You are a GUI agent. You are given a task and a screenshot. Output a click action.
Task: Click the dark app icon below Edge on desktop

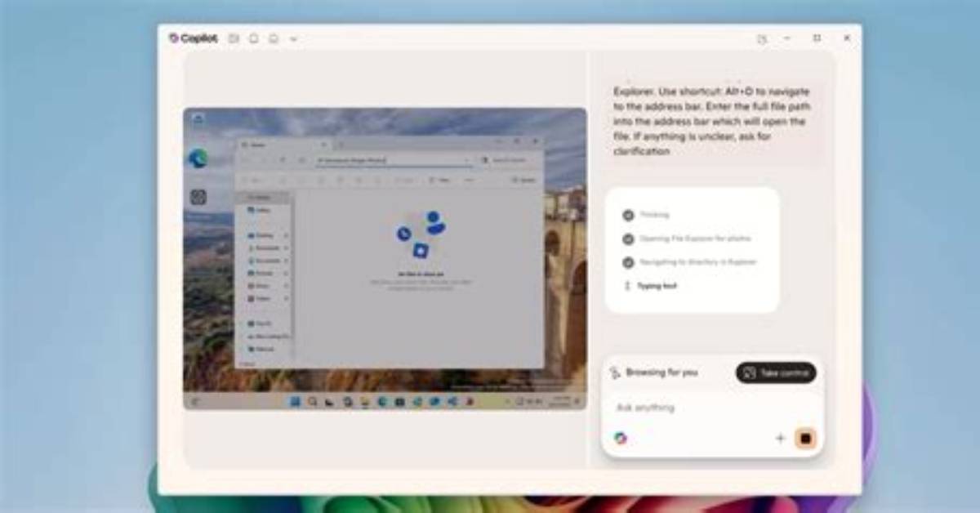click(198, 197)
